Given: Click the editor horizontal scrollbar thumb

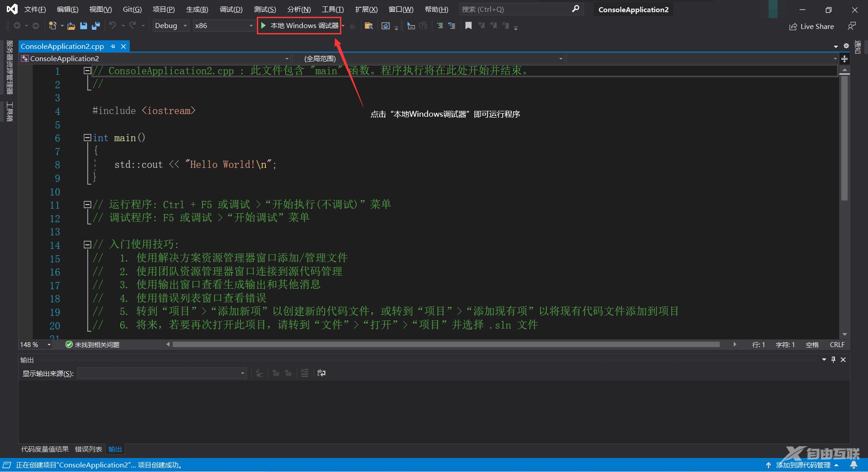Looking at the screenshot, I should tap(446, 344).
